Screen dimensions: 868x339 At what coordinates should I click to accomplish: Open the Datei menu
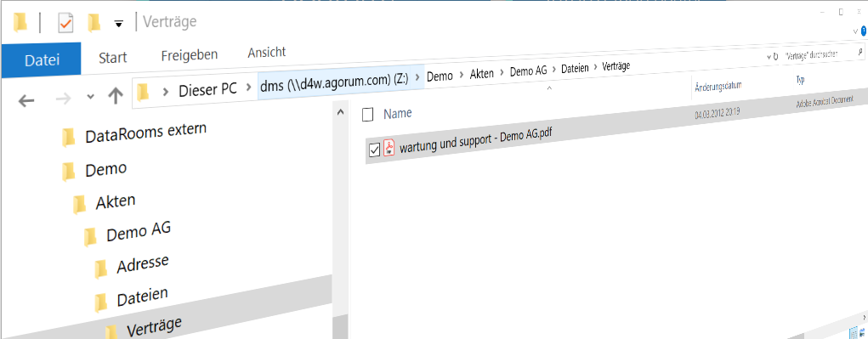click(x=42, y=59)
